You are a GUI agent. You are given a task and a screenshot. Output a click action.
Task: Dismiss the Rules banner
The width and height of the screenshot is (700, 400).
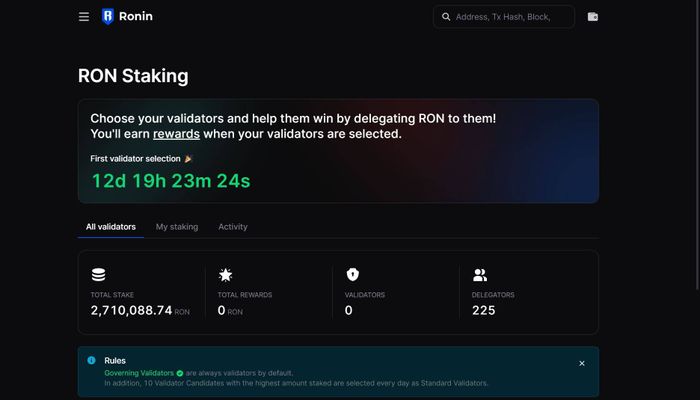(582, 363)
